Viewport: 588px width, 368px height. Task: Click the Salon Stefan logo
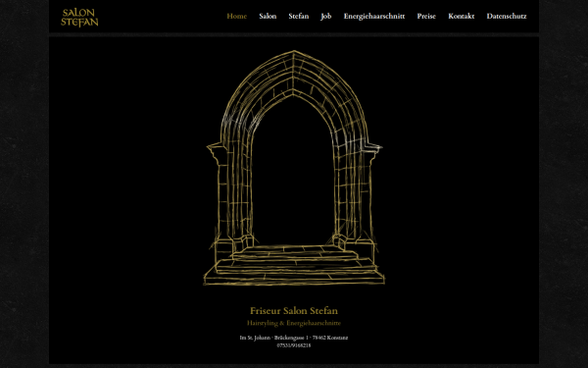tap(79, 18)
